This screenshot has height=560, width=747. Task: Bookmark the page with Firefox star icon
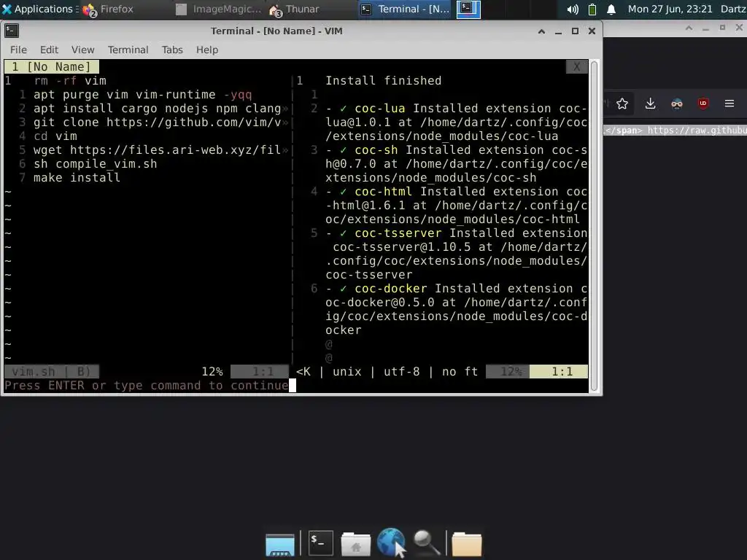coord(622,104)
